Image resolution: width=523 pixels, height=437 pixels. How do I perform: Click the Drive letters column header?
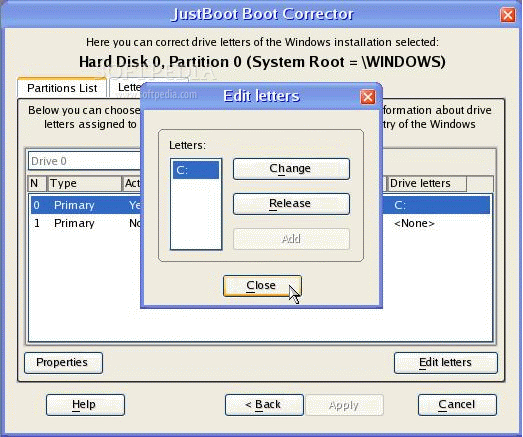427,183
